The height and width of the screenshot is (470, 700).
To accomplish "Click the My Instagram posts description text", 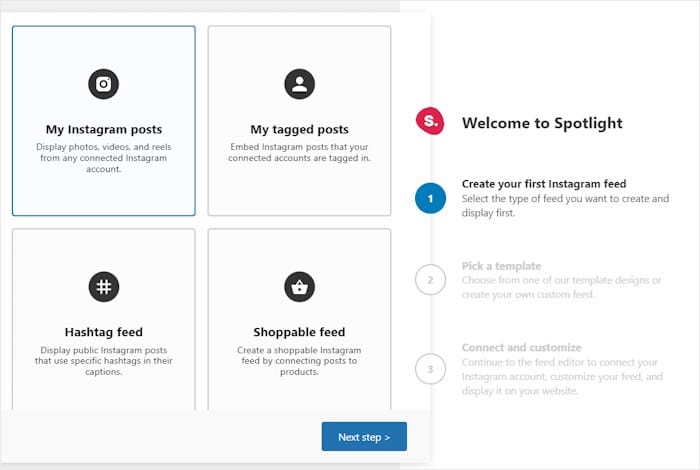I will click(x=103, y=158).
